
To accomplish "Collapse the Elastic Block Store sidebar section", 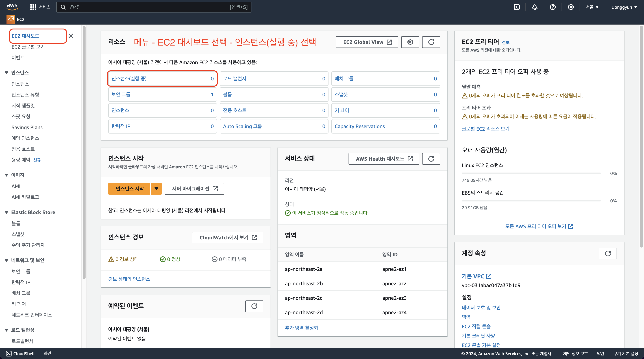I will click(6, 212).
